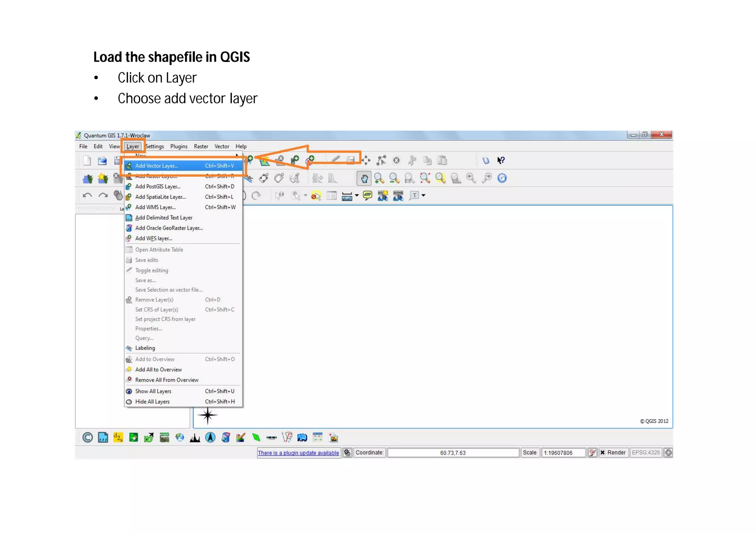Open the text annotation dropdown arrow

423,196
